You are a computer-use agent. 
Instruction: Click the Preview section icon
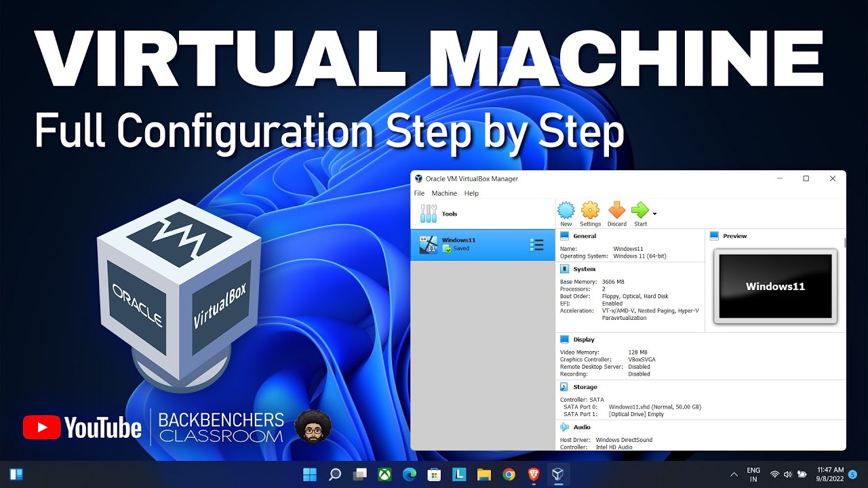pos(714,236)
